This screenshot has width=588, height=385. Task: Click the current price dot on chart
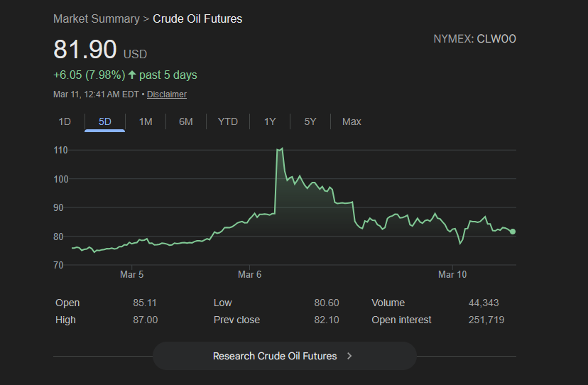(x=513, y=232)
